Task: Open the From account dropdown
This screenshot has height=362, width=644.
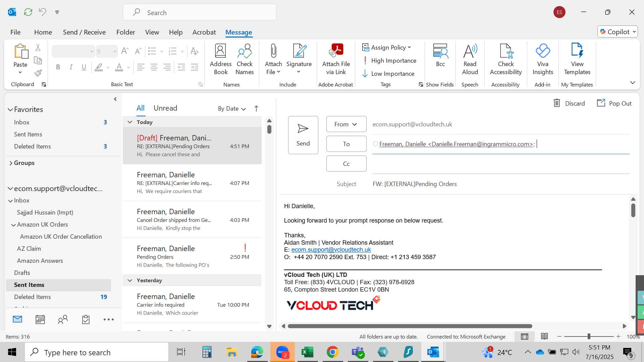Action: (x=346, y=124)
